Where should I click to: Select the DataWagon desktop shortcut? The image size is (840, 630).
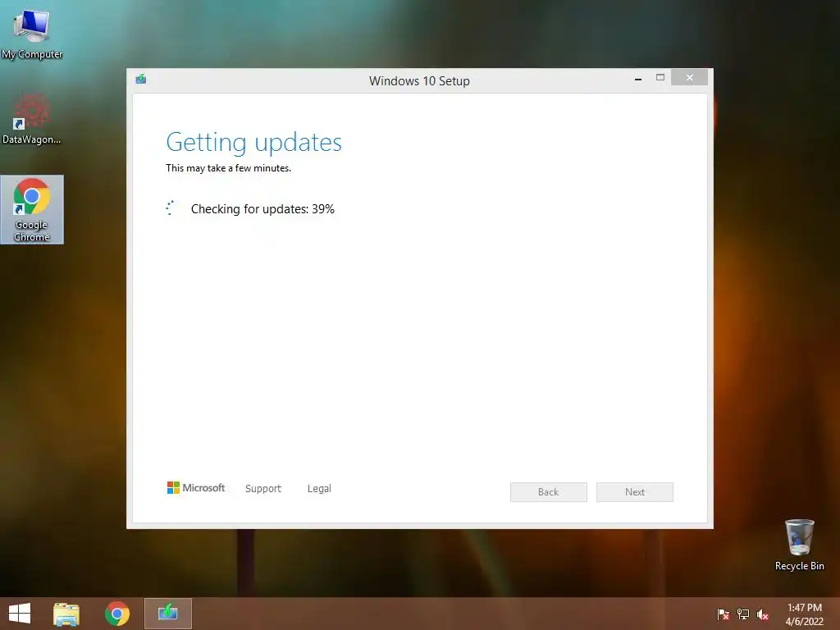pyautogui.click(x=32, y=119)
